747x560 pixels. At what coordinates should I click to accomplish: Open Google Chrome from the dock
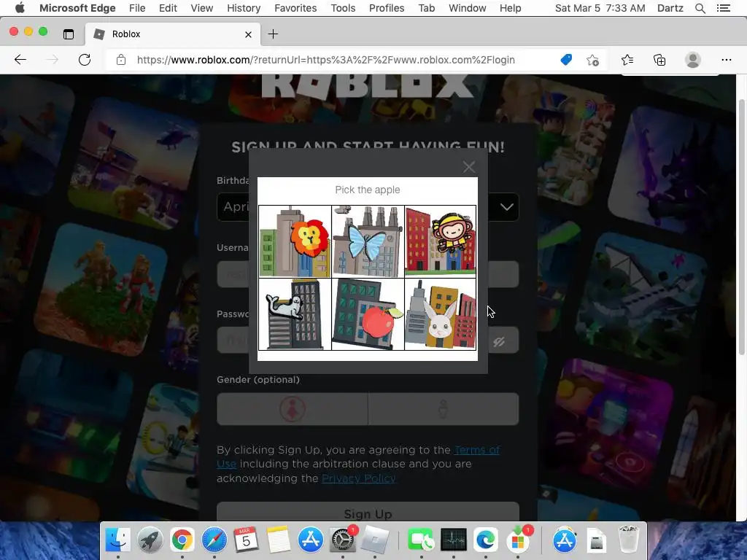point(182,540)
